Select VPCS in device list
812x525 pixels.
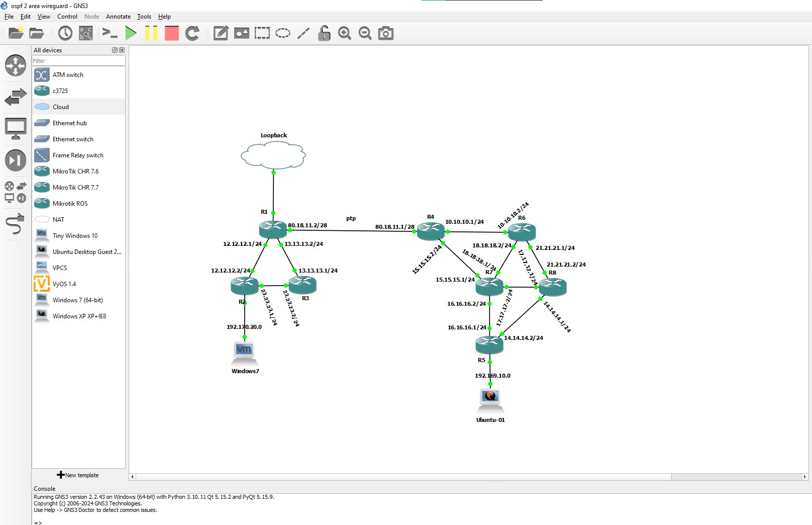78,268
